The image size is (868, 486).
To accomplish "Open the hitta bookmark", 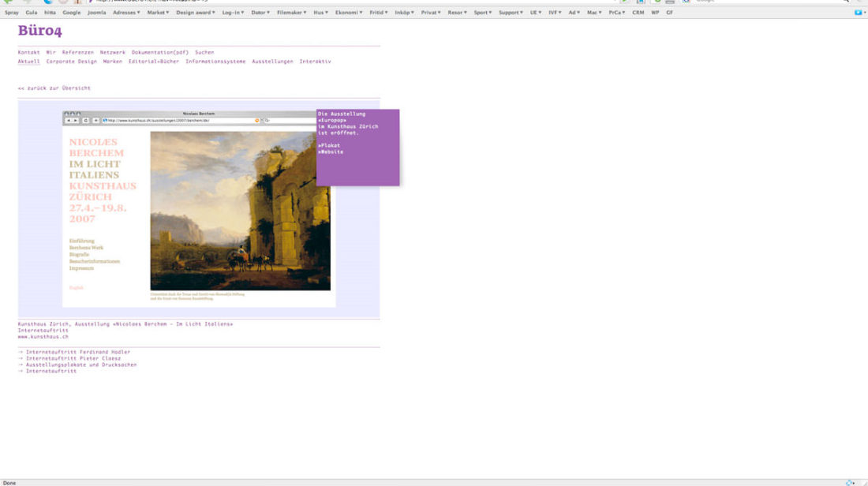I will (x=50, y=12).
